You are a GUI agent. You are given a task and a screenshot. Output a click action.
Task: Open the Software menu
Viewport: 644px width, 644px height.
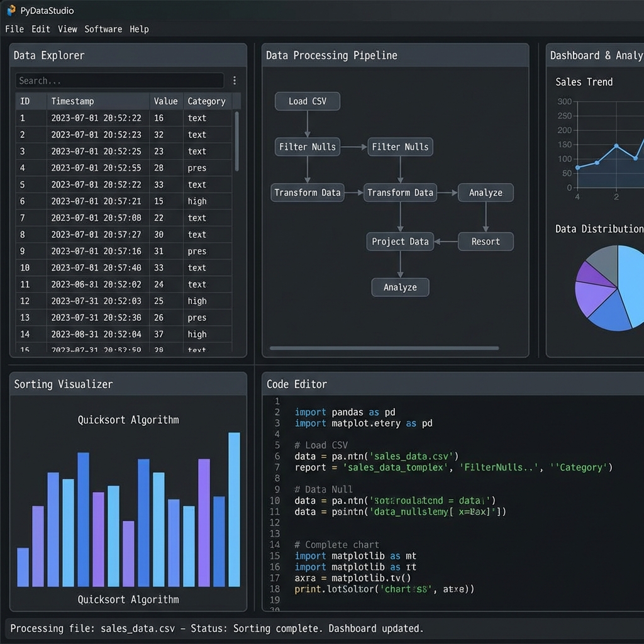pos(104,29)
